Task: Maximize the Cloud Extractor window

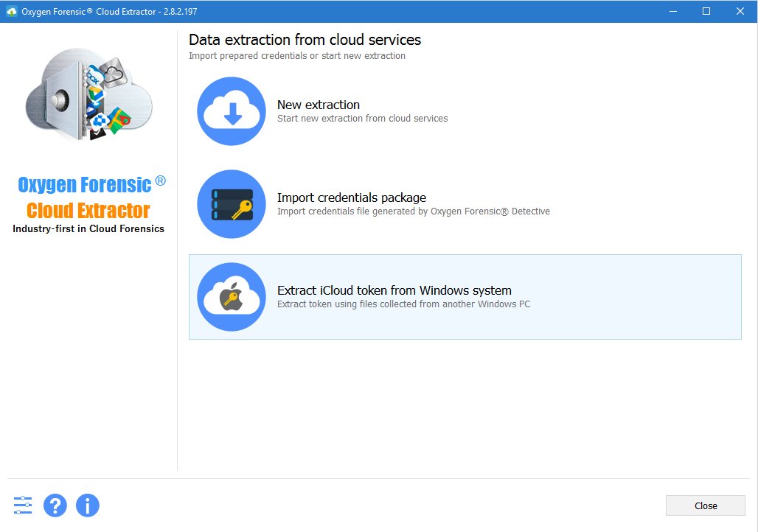Action: 706,11
